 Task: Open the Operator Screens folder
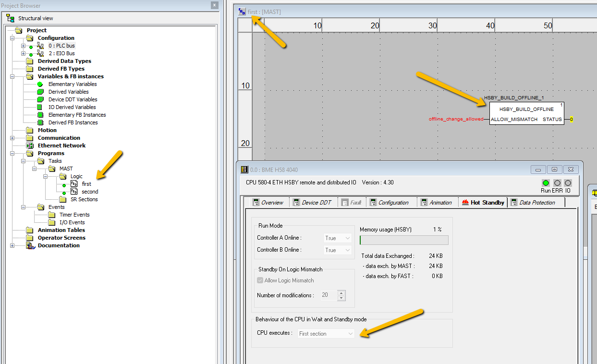(30, 238)
